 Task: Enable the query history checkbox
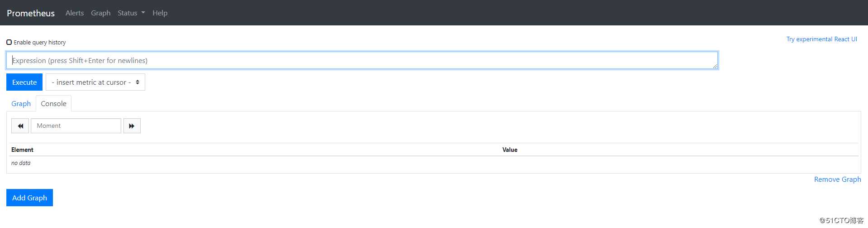click(x=9, y=42)
